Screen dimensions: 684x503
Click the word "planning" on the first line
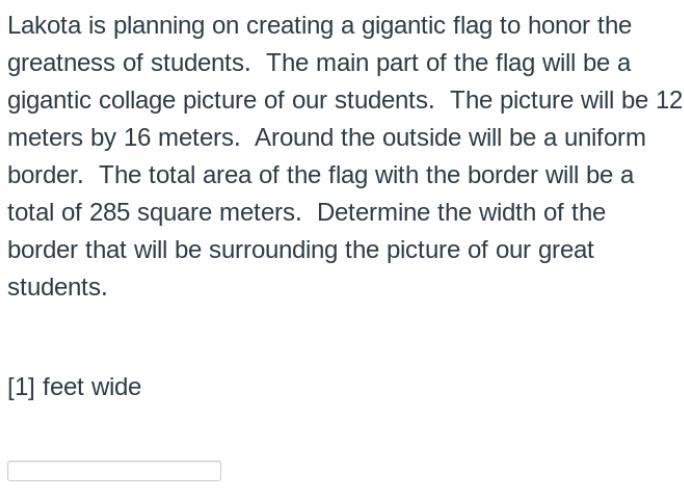point(159,26)
